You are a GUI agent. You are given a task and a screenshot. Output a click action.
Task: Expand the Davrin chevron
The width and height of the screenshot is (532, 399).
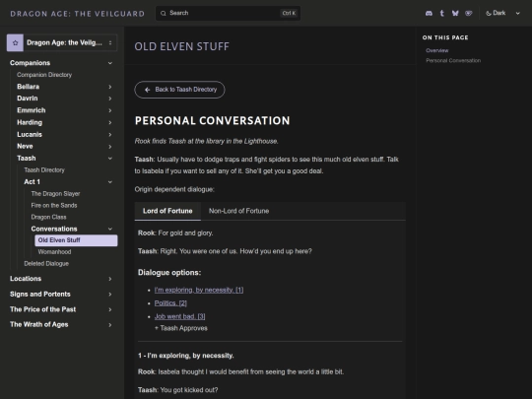coord(110,99)
